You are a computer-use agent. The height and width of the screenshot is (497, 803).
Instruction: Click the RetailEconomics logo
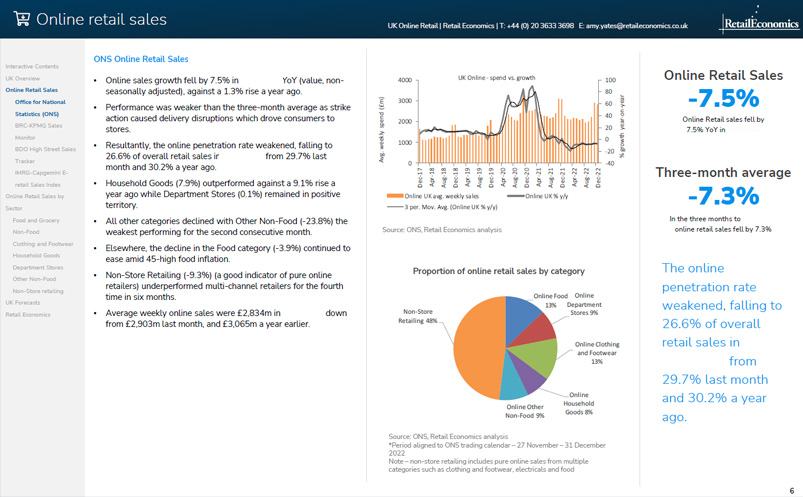click(x=756, y=23)
